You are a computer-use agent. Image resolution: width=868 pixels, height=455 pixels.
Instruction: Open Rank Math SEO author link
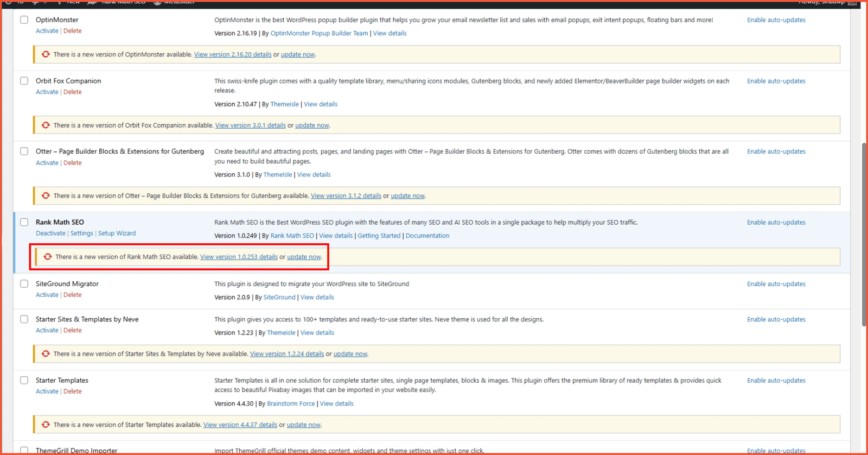[292, 236]
